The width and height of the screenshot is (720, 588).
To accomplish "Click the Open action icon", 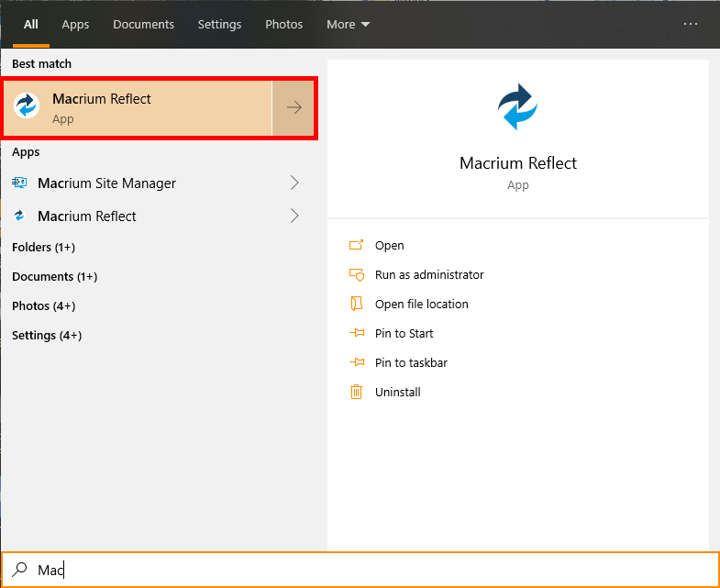I will point(356,245).
